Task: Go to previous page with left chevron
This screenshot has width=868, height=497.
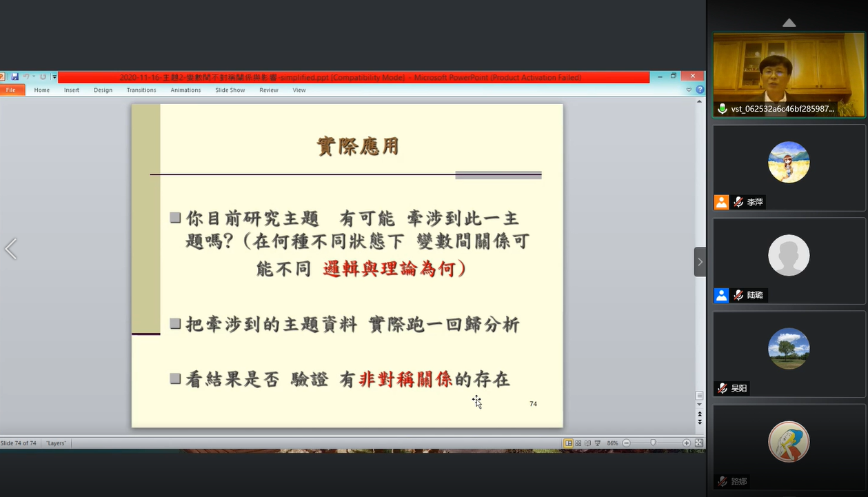Action: pyautogui.click(x=10, y=249)
